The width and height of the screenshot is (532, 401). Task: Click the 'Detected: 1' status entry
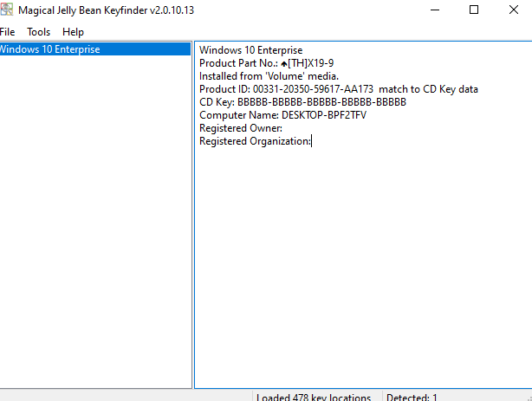point(412,397)
